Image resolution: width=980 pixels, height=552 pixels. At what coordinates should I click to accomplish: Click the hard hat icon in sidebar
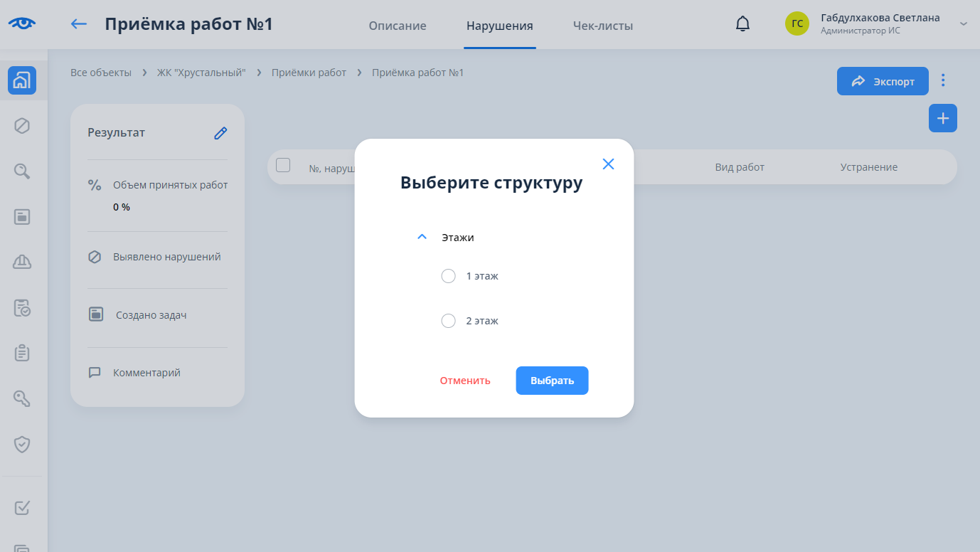pyautogui.click(x=22, y=262)
